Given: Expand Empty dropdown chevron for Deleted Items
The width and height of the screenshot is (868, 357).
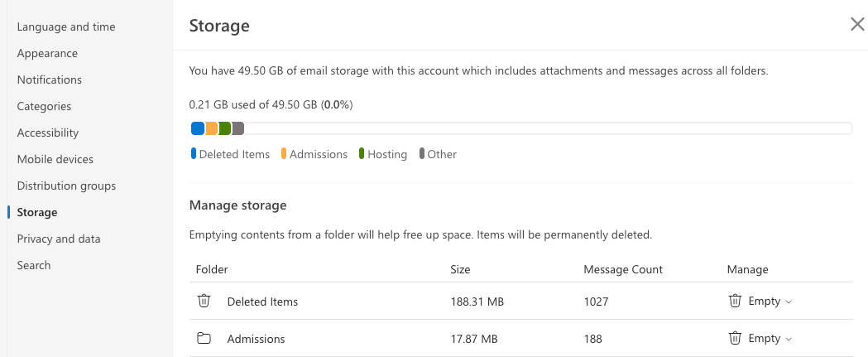Looking at the screenshot, I should pos(789,302).
